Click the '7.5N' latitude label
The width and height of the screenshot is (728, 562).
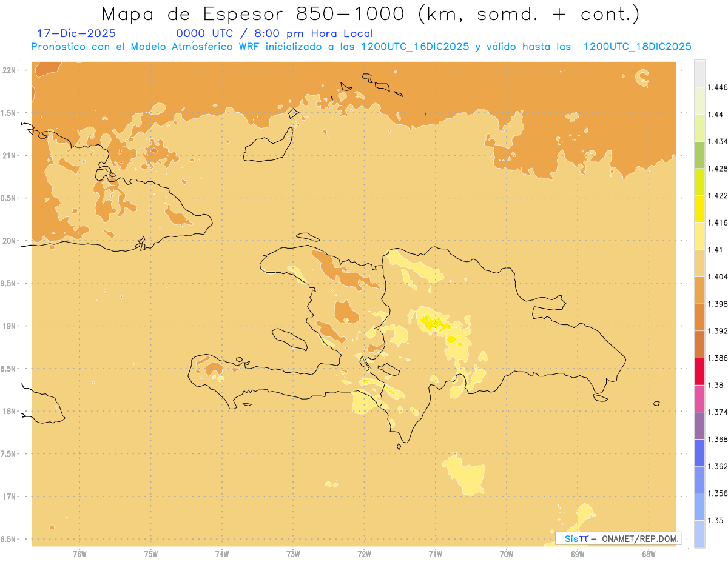click(x=8, y=454)
